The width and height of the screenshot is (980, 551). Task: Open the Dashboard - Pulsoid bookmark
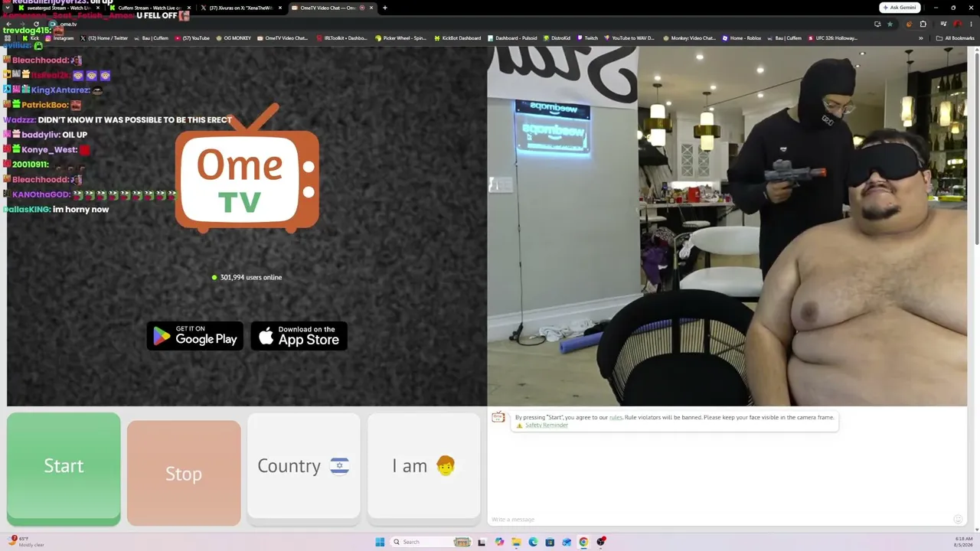[x=512, y=38]
